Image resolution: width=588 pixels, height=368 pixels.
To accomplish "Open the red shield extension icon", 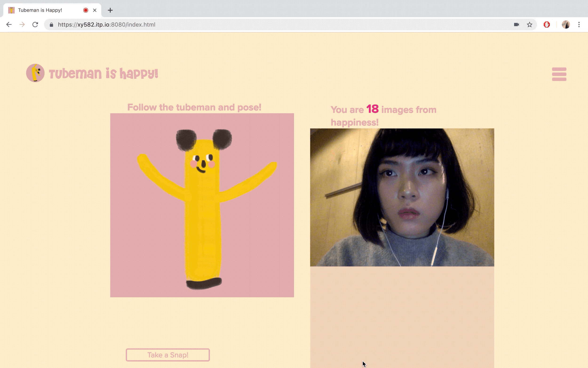I will click(x=547, y=24).
